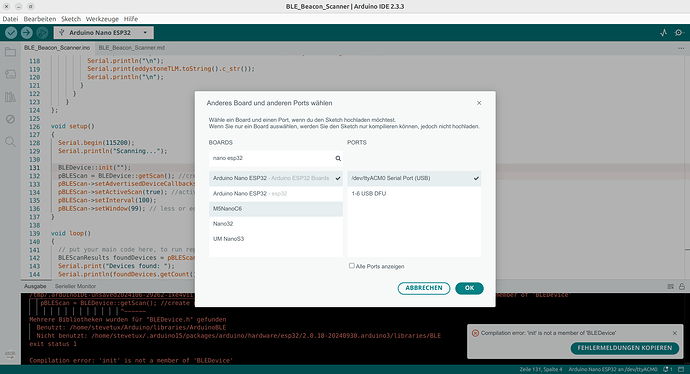Click the board search field with nano esp32
Screen dimensions: 690x374
276,158
